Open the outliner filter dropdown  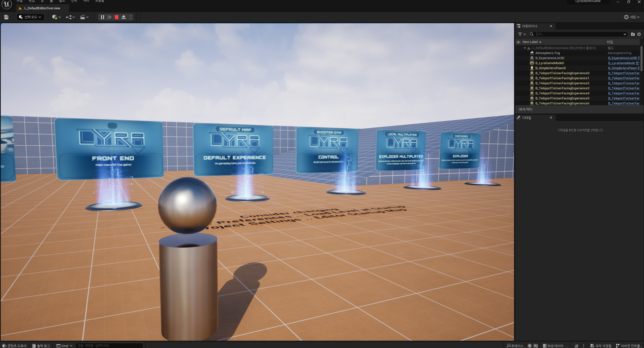[522, 34]
